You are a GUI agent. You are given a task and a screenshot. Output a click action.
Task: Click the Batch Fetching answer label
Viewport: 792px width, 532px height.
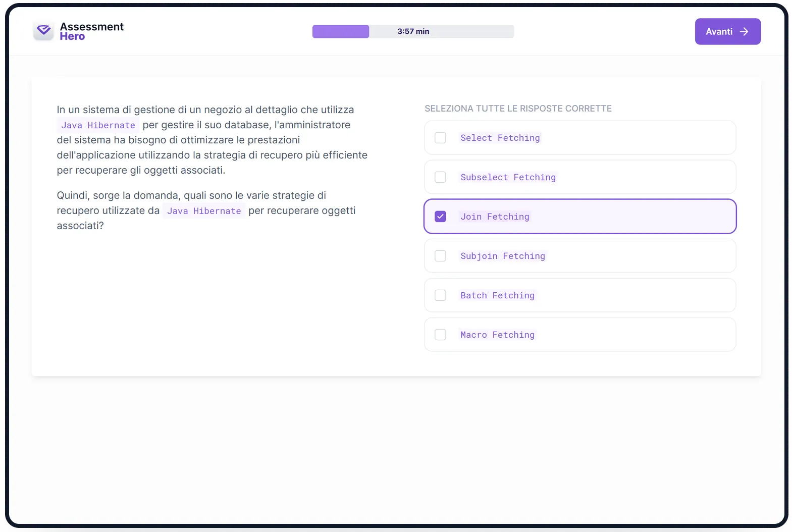pos(497,295)
